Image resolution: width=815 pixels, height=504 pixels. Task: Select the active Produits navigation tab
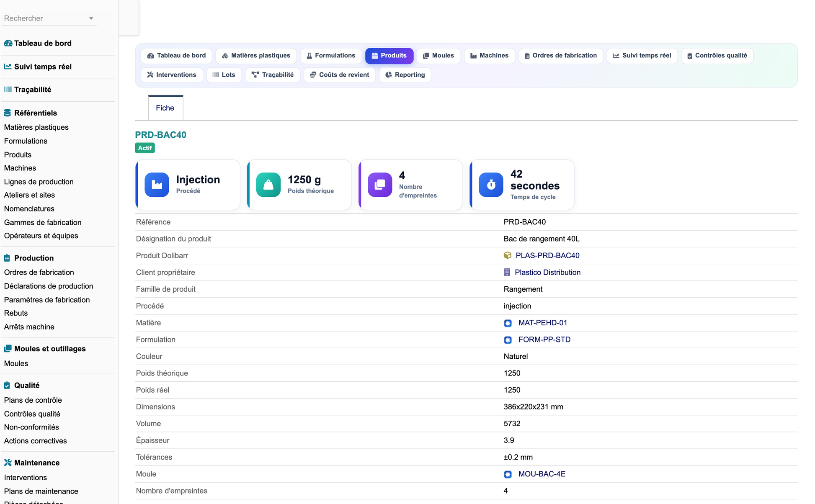pyautogui.click(x=389, y=56)
